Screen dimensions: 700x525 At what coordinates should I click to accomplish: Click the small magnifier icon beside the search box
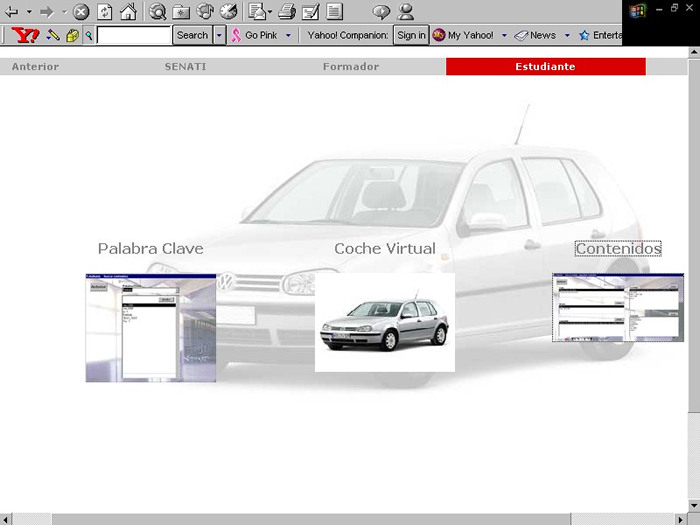pyautogui.click(x=89, y=35)
